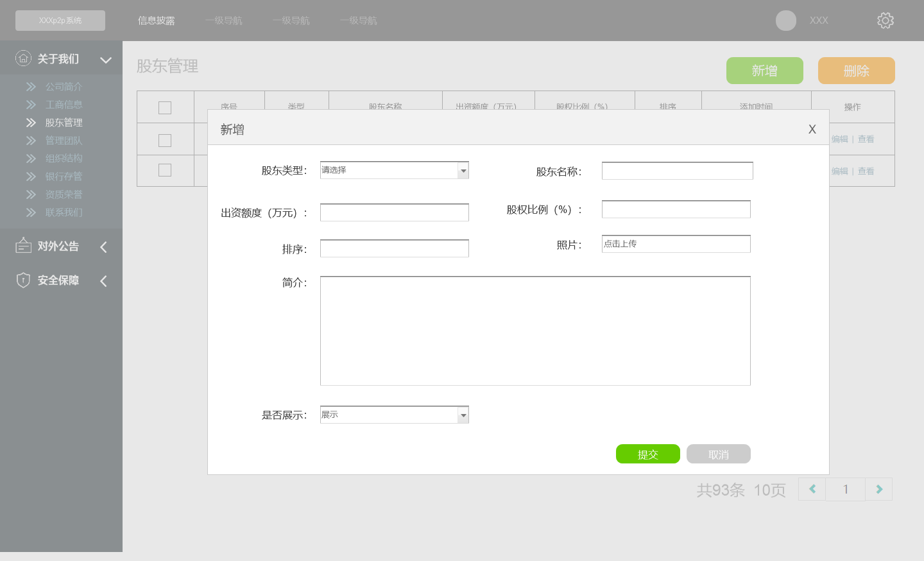Open the settings gear icon
Image resolution: width=924 pixels, height=561 pixels.
886,21
